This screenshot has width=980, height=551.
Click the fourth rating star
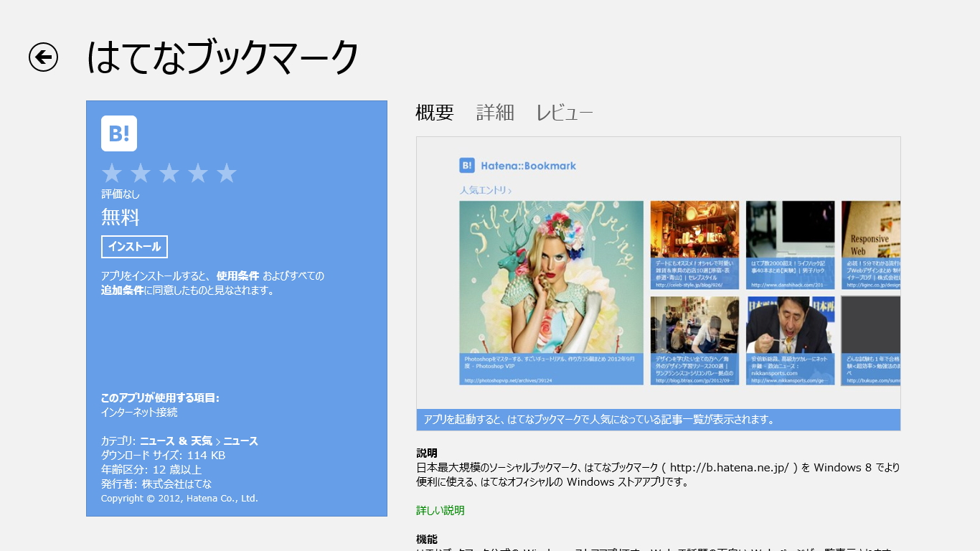point(198,173)
